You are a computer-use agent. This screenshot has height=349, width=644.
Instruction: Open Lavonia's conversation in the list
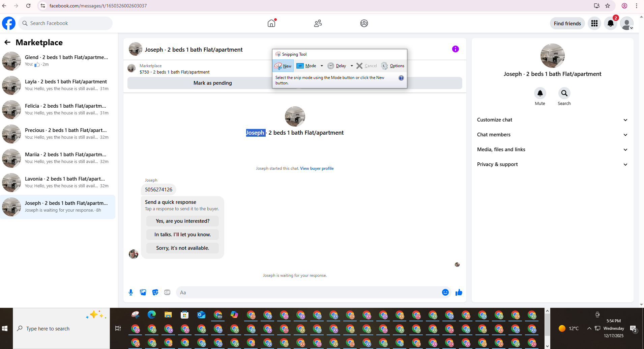[x=58, y=182]
